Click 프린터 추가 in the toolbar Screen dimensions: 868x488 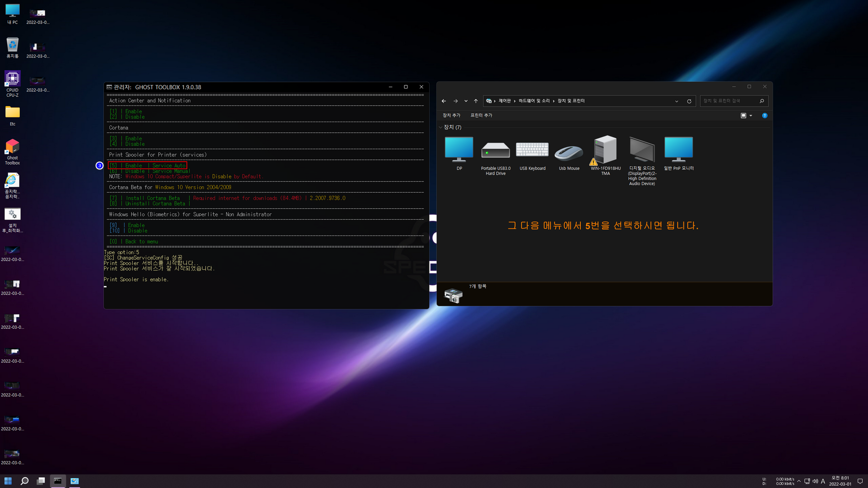point(481,116)
